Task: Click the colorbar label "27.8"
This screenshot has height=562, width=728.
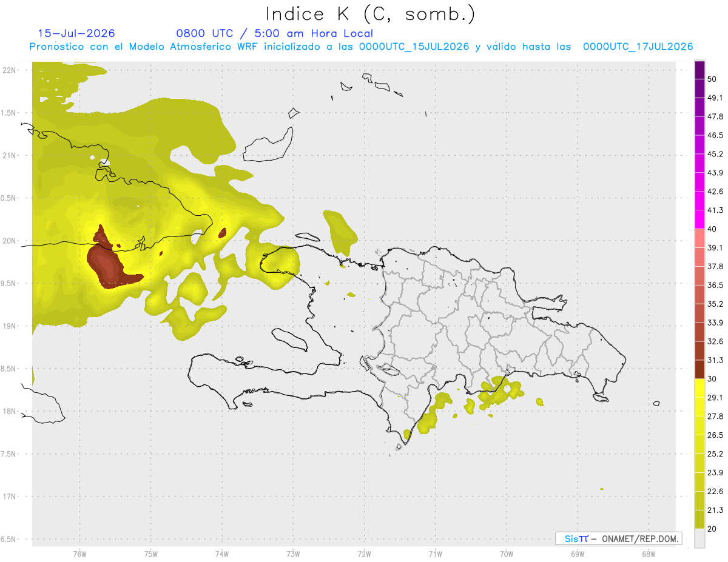Action: tap(716, 416)
